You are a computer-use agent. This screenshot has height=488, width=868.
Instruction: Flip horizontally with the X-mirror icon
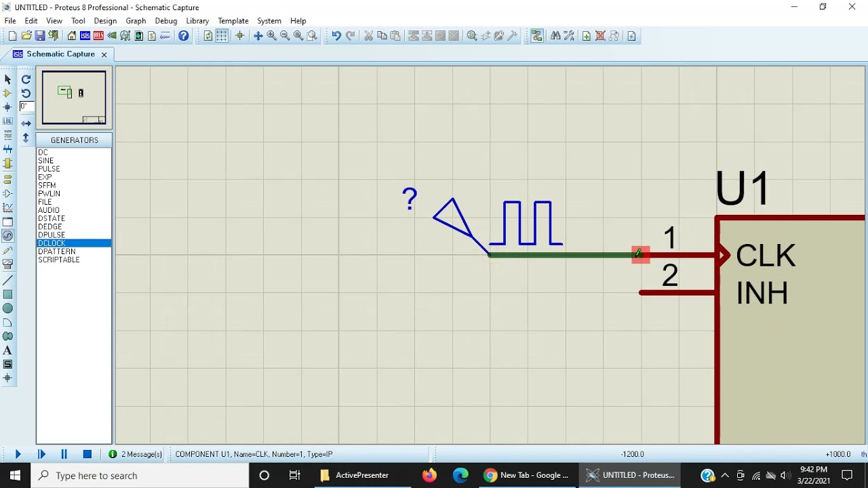click(x=26, y=123)
